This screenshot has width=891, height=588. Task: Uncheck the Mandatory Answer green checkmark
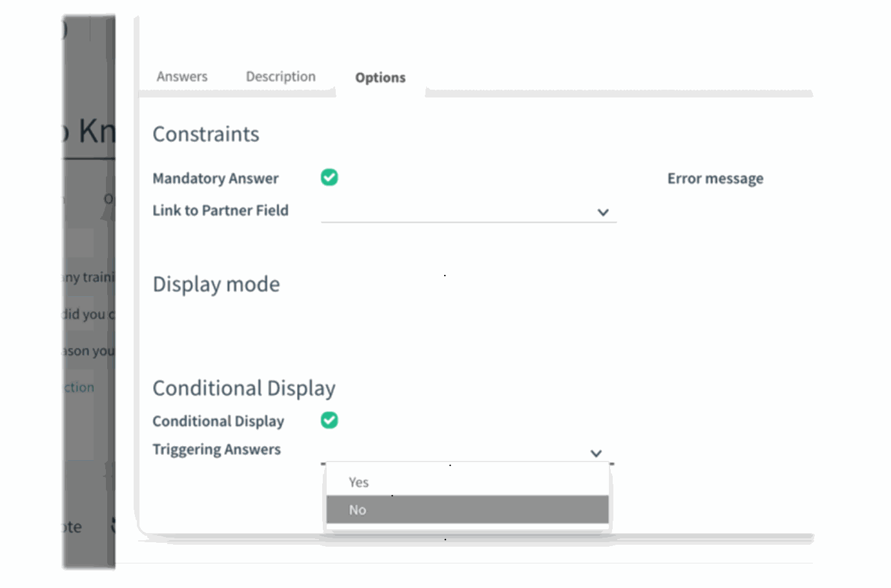[329, 177]
